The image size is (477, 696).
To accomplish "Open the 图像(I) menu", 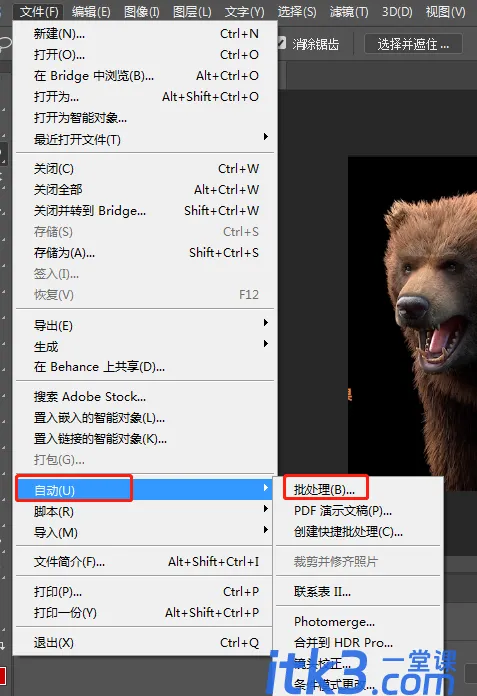I will tap(142, 11).
